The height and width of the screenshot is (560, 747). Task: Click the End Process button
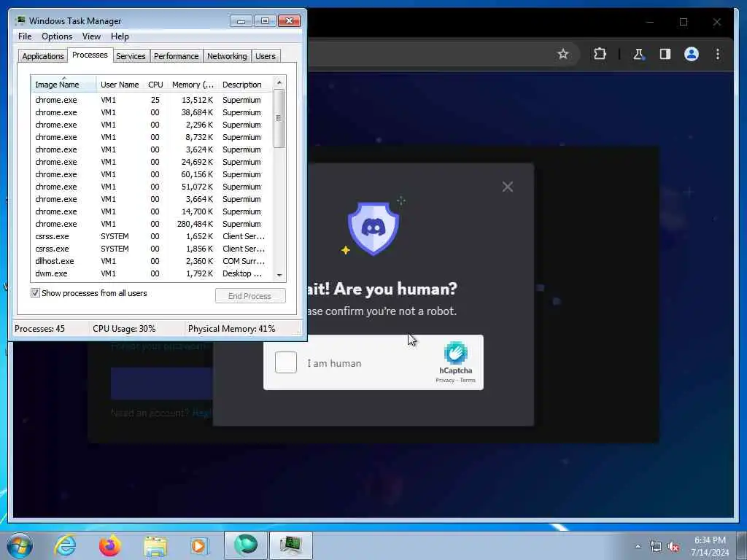point(250,296)
